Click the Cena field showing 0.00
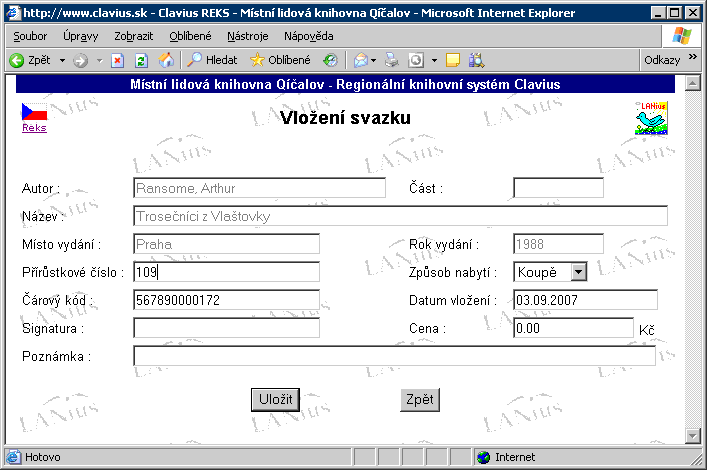This screenshot has width=707, height=470. coord(574,328)
